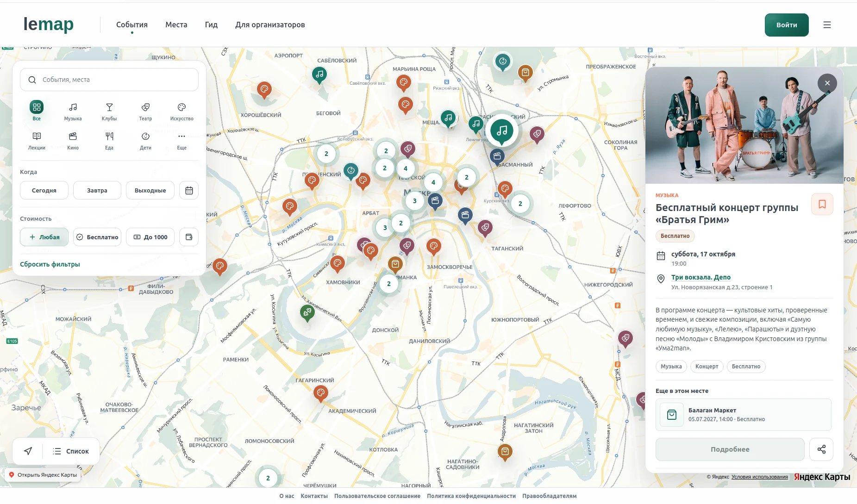Open Правообладателям footer link
The image size is (857, 504).
pyautogui.click(x=550, y=496)
